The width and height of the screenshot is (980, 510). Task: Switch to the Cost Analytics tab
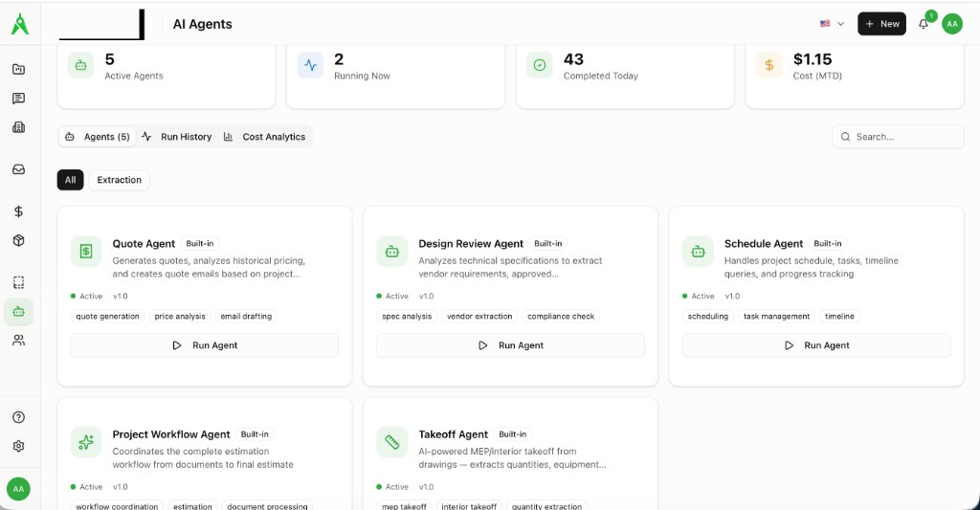pos(265,137)
